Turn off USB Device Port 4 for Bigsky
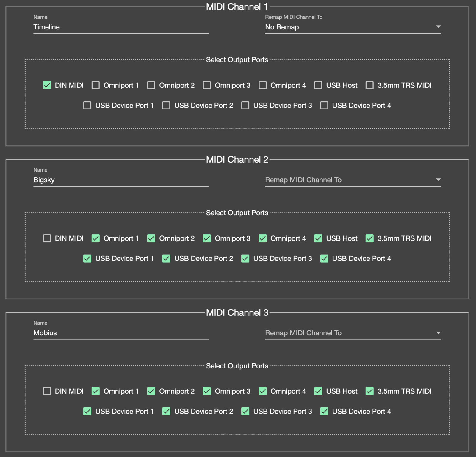Viewport: 476px width, 457px height. pos(324,259)
